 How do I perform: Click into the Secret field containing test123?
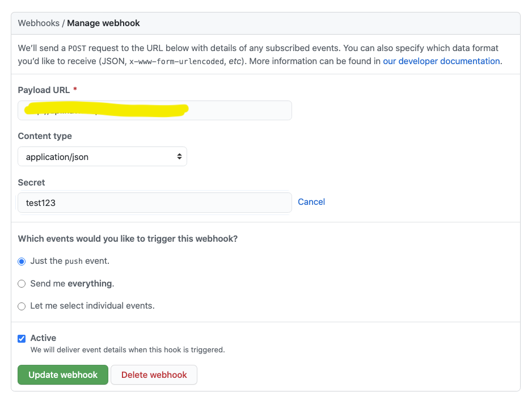(154, 203)
